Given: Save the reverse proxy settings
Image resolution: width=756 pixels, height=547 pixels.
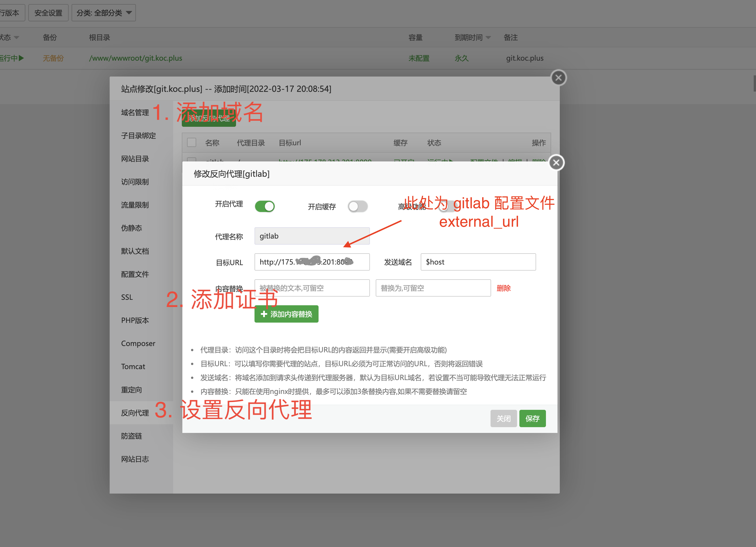Looking at the screenshot, I should (x=532, y=418).
